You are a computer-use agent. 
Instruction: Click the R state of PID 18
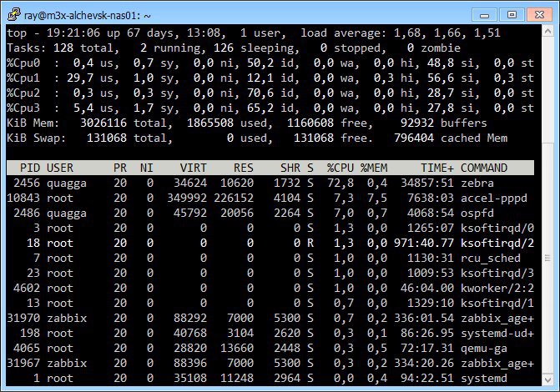click(310, 243)
